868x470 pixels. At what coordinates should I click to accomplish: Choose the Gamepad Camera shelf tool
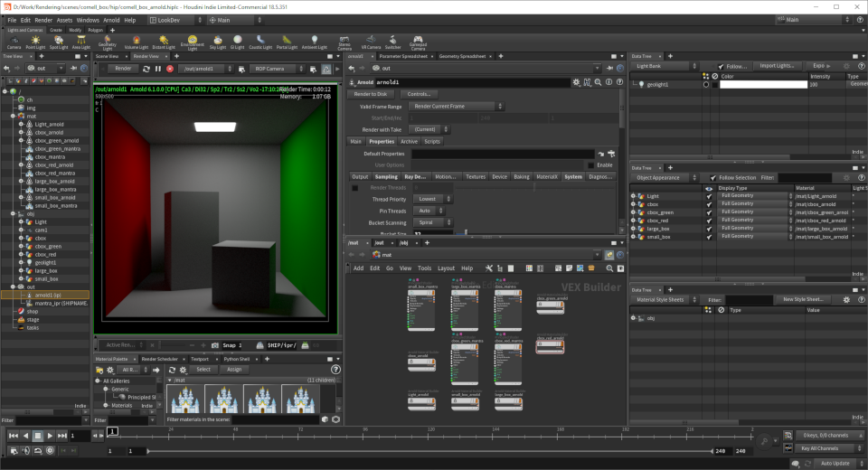(418, 42)
